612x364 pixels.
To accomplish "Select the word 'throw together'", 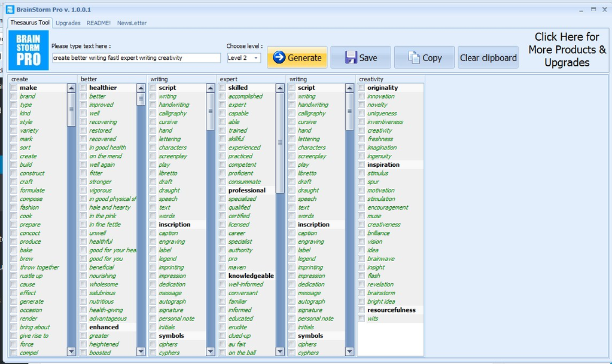I will tap(39, 267).
